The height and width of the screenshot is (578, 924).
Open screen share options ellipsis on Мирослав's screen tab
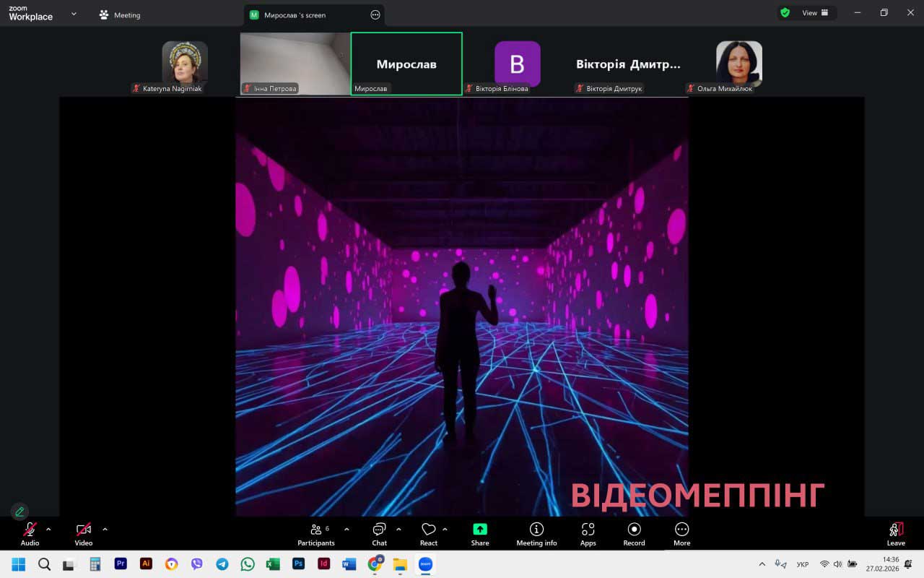375,15
